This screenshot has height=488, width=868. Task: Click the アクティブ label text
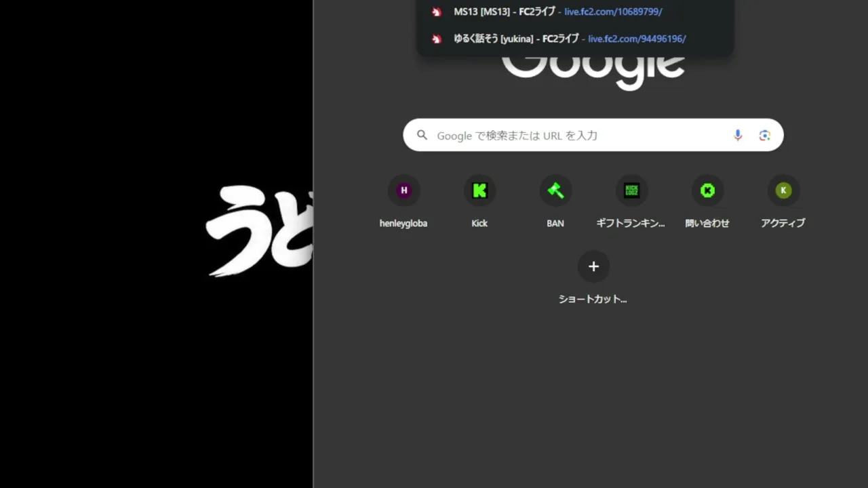coord(783,223)
